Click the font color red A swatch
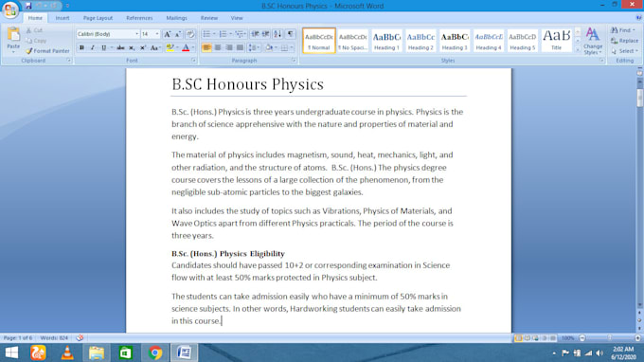Image resolution: width=644 pixels, height=362 pixels. 186,47
